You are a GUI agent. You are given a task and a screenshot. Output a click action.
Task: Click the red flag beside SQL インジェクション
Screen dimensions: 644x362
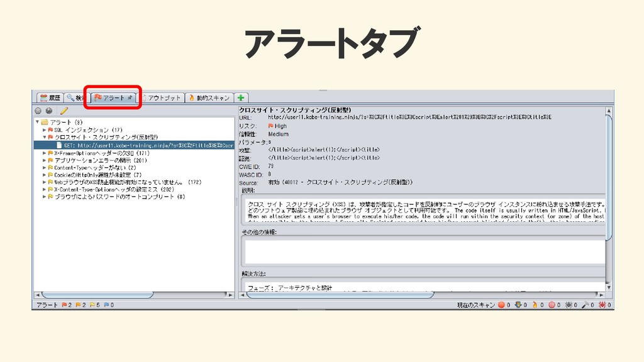coord(50,129)
